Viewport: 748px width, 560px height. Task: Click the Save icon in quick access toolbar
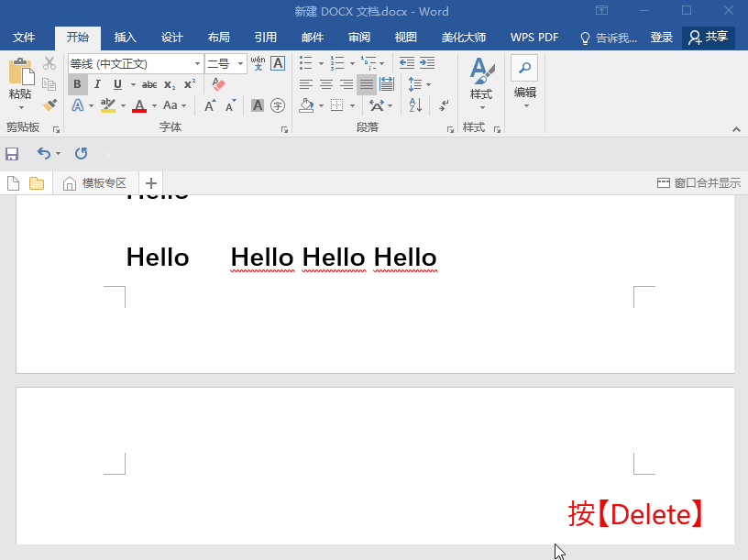coord(12,154)
